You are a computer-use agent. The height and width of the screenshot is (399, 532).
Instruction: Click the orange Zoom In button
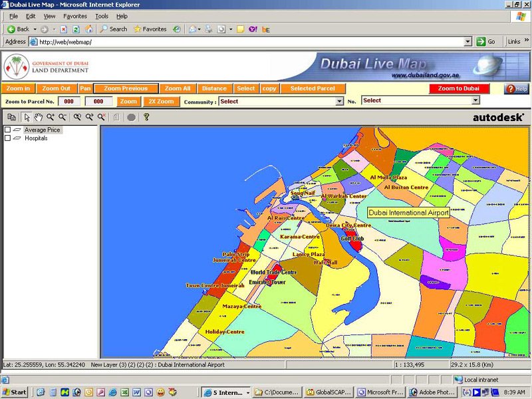[x=18, y=88]
